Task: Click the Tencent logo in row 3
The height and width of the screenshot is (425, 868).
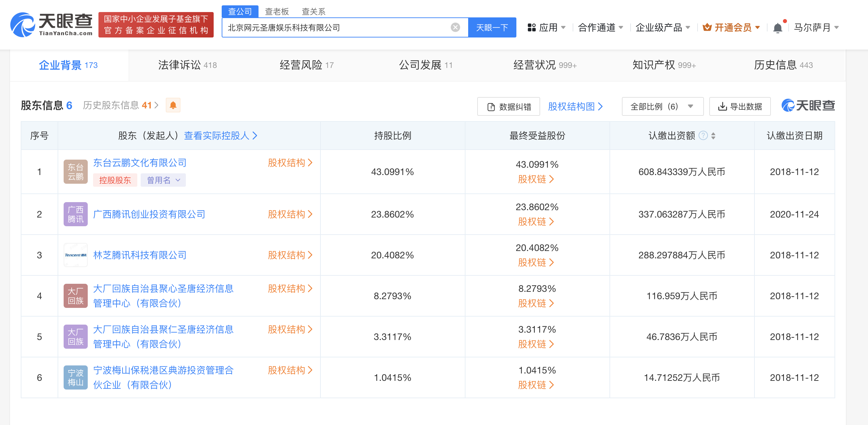Action: point(75,255)
